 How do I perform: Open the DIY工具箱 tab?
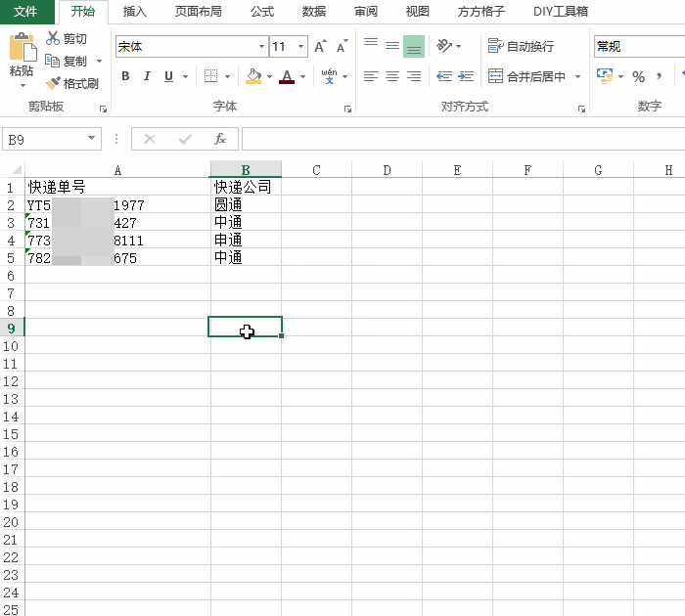(561, 12)
